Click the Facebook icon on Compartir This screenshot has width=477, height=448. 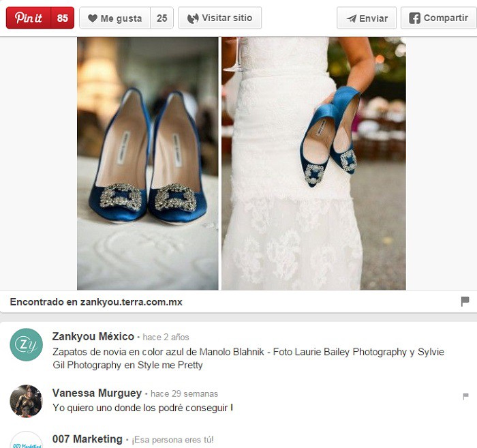click(x=414, y=18)
